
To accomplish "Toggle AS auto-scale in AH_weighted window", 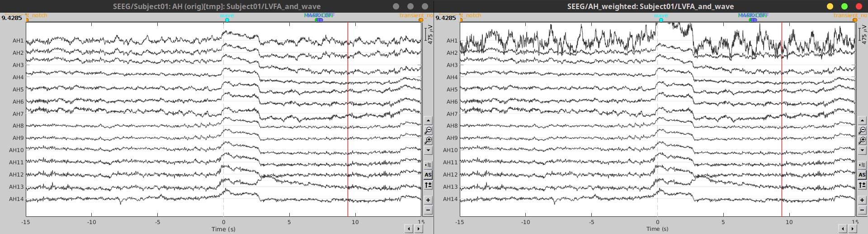I will 862,175.
